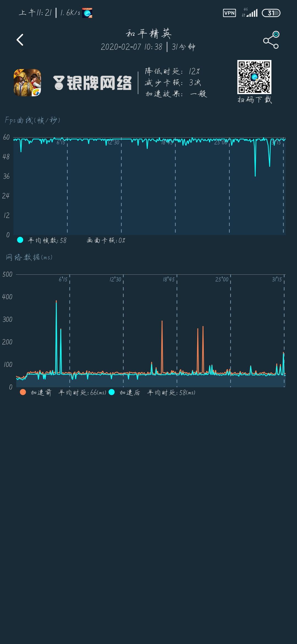Tap the cyan legend dot for 加速后
Screen dimensions: 297x644
tap(111, 392)
